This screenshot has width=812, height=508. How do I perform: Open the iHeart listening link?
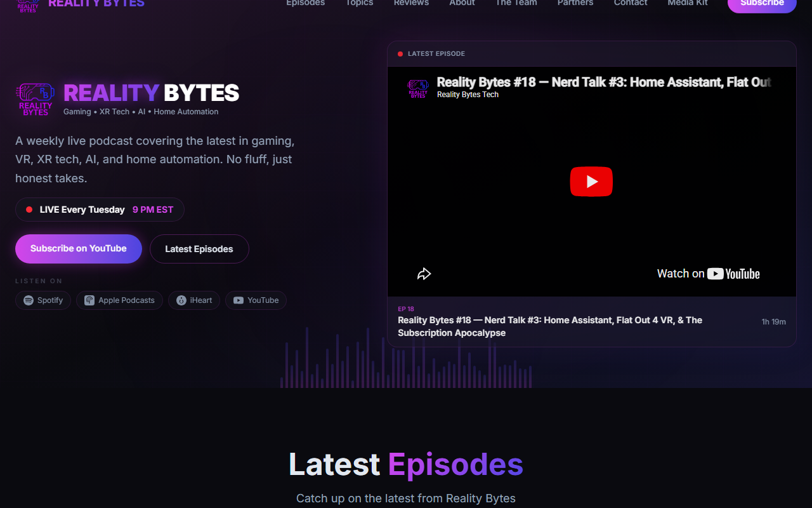tap(194, 300)
